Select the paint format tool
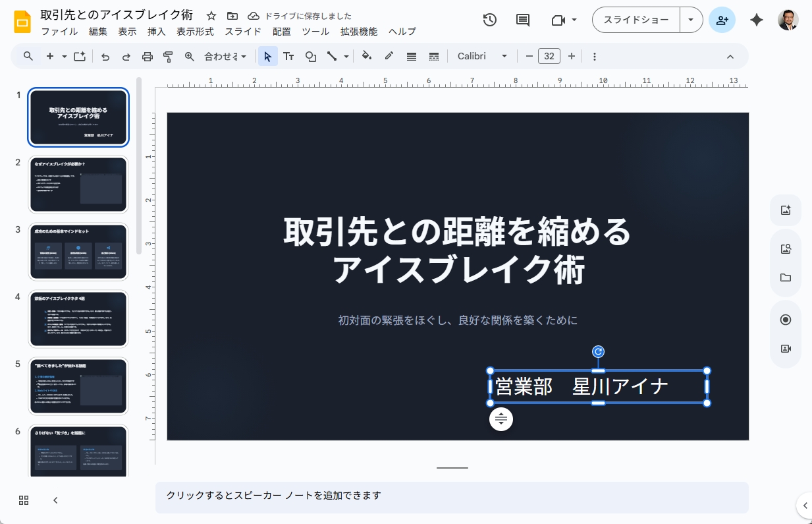This screenshot has height=524, width=812. 169,56
